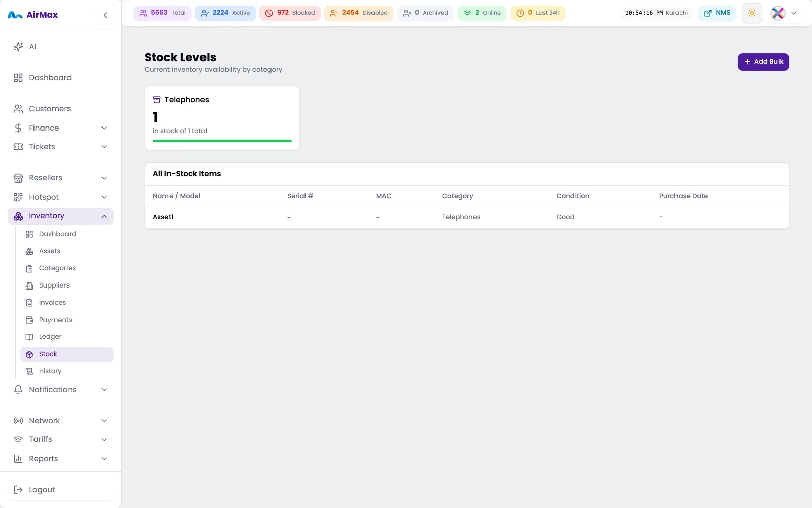
Task: Expand the Tariffs menu chevron
Action: coord(104,439)
